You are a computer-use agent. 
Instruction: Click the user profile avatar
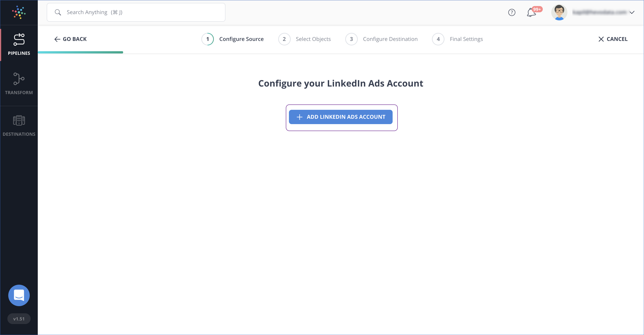559,12
